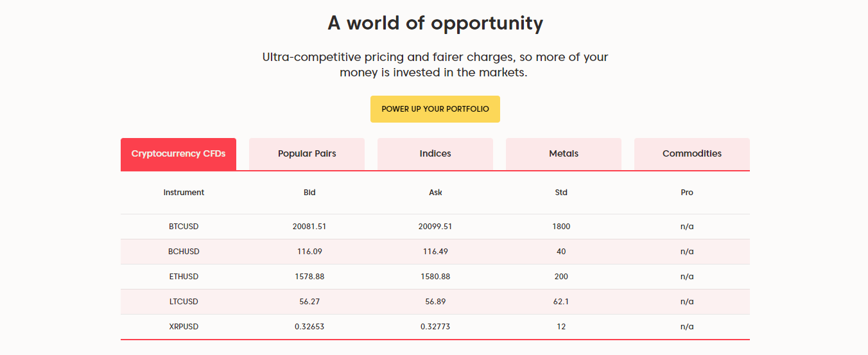Select the BCHUSD instrument name
Image resolution: width=868 pixels, height=355 pixels.
click(x=184, y=252)
